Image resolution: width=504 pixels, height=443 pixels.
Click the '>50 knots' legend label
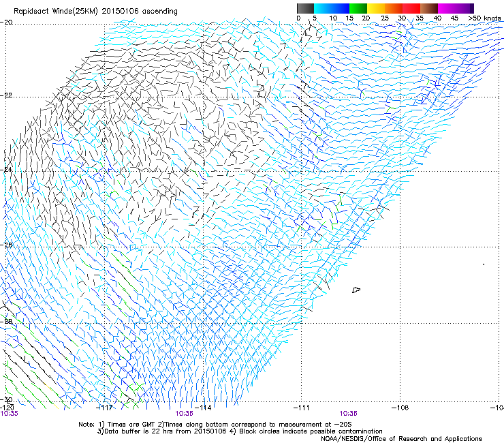[x=485, y=18]
